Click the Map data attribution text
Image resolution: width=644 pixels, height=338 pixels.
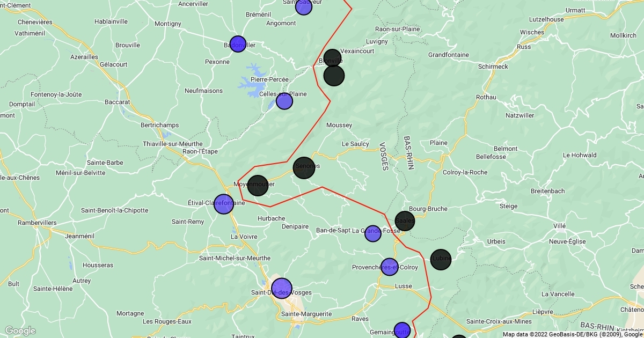click(x=573, y=334)
